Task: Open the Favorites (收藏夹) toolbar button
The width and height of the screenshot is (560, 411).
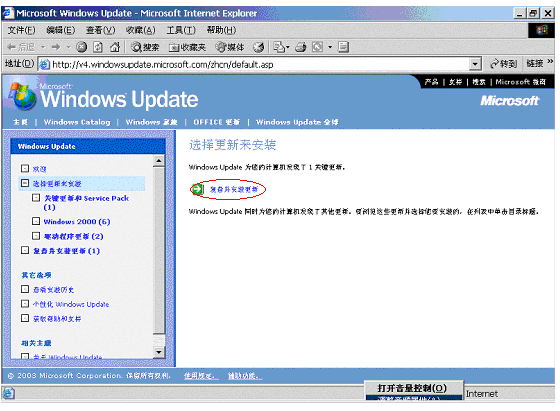Action: (188, 47)
